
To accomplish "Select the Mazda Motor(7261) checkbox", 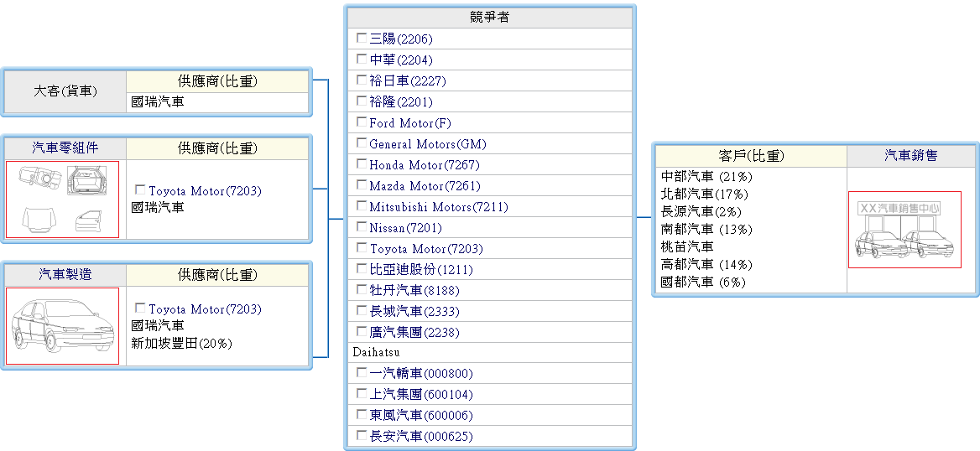I will coord(362,185).
